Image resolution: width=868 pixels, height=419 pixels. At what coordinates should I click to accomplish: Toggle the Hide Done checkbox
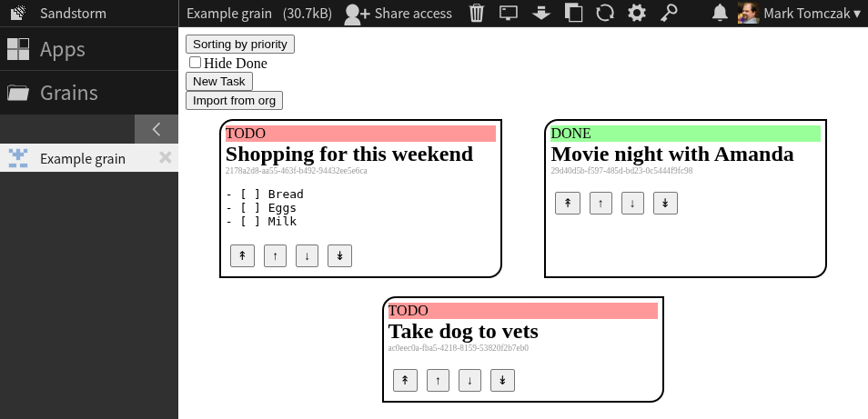coord(195,63)
